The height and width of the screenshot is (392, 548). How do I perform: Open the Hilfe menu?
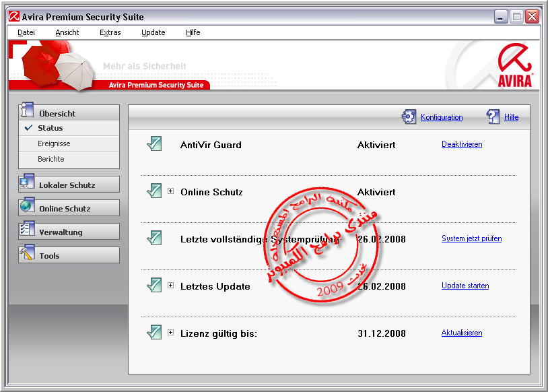click(193, 32)
